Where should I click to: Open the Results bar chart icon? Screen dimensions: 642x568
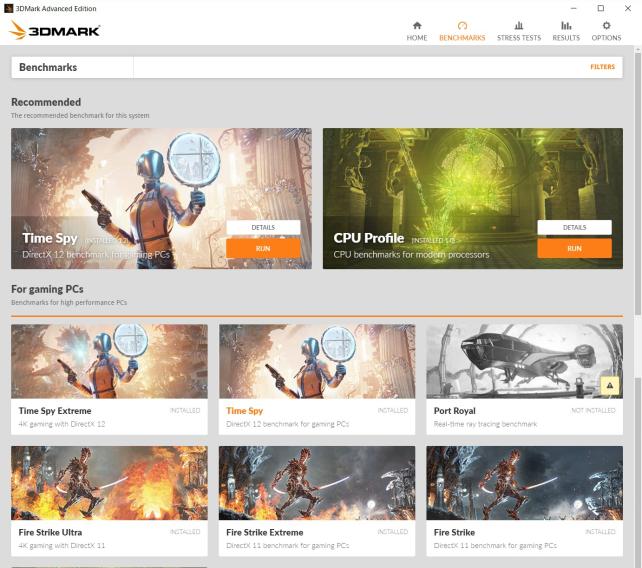[566, 25]
